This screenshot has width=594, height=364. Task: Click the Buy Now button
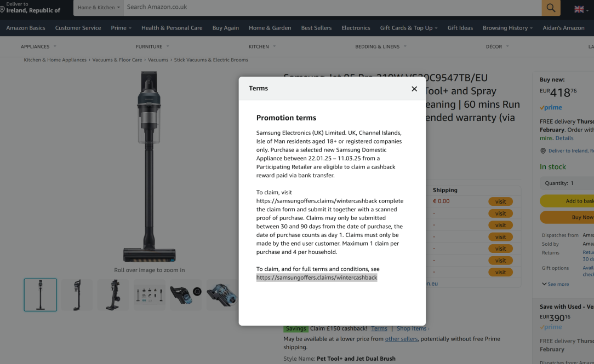pyautogui.click(x=567, y=217)
